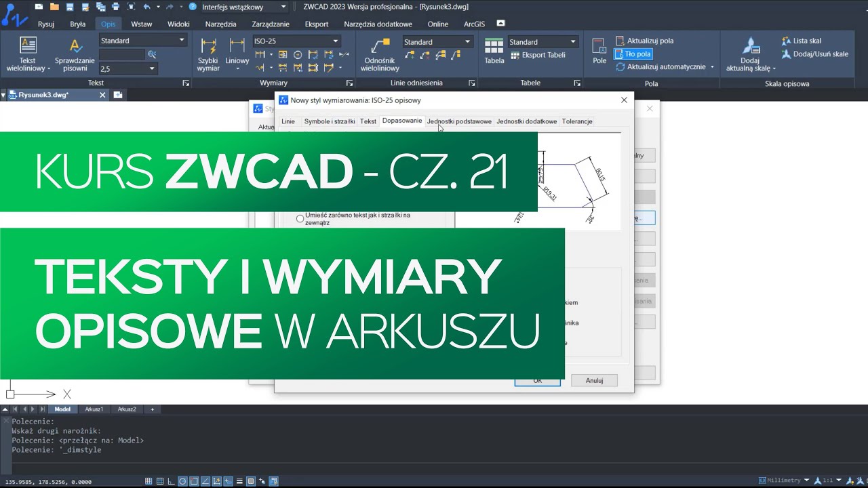Click the Odnośnik wieloliniowy tool

coord(380,54)
